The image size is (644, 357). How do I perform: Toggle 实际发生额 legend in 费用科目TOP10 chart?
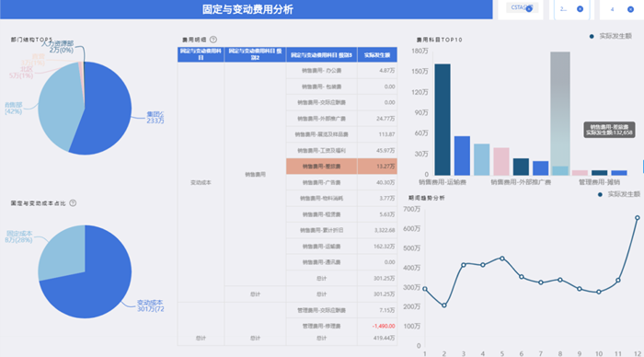click(x=611, y=36)
